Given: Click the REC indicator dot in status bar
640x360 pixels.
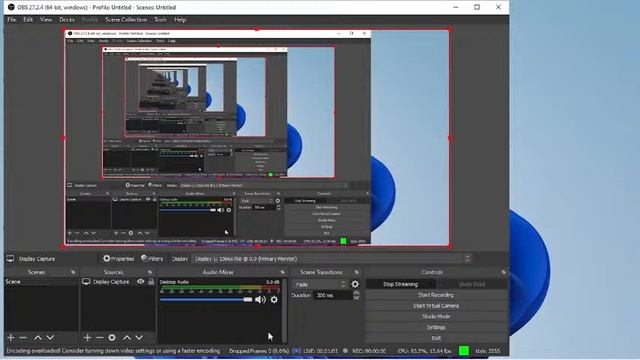Looking at the screenshot, I should click(x=345, y=351).
